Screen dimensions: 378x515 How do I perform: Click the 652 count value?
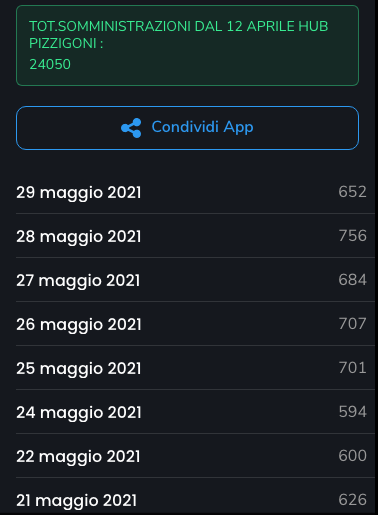[x=353, y=192]
